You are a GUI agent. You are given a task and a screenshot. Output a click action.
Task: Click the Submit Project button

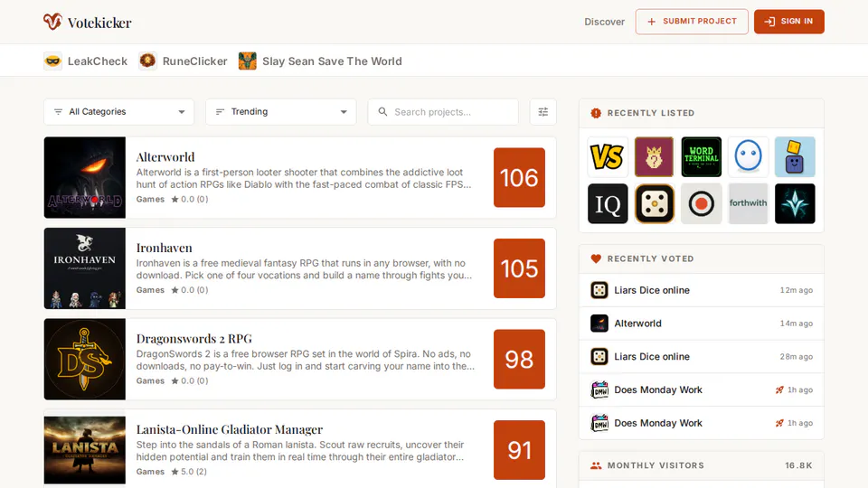click(692, 22)
